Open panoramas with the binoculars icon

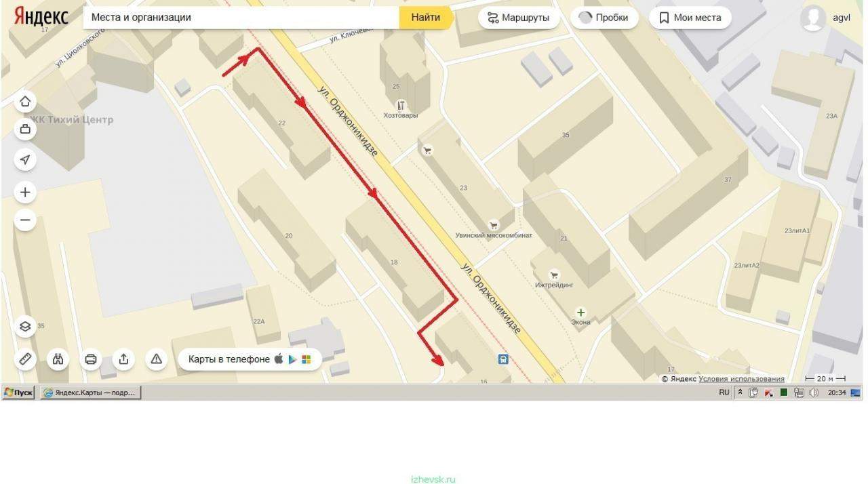[58, 359]
